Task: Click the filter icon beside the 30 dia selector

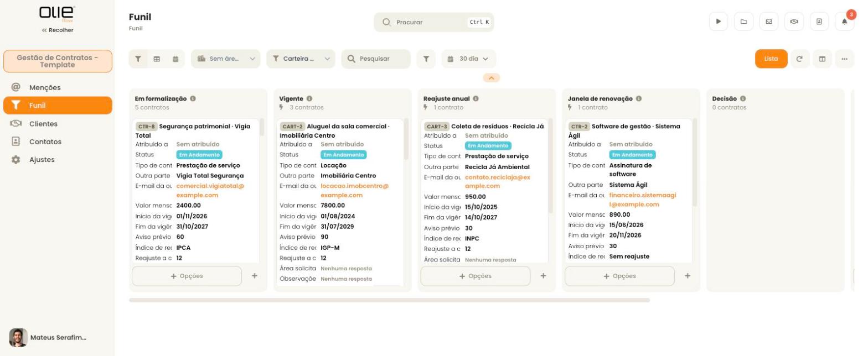Action: pos(426,59)
